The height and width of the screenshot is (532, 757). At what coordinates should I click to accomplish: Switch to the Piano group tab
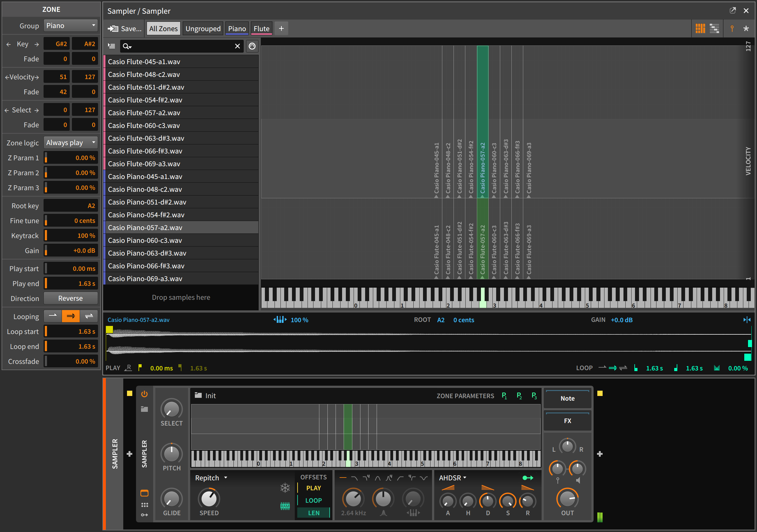(x=237, y=29)
